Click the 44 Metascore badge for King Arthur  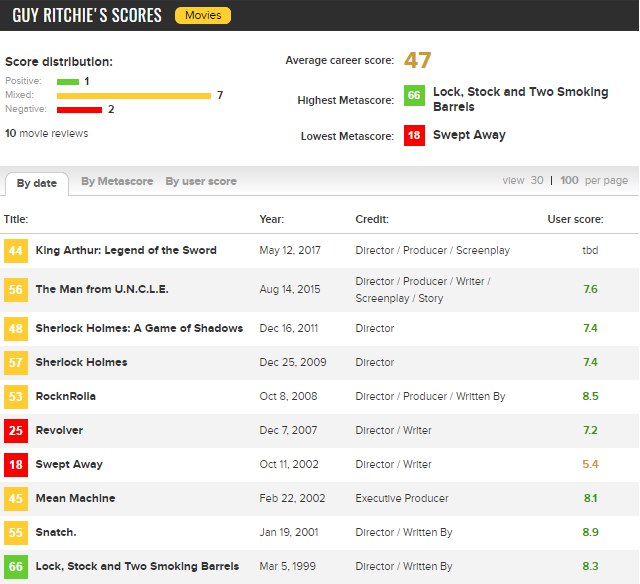coord(16,251)
